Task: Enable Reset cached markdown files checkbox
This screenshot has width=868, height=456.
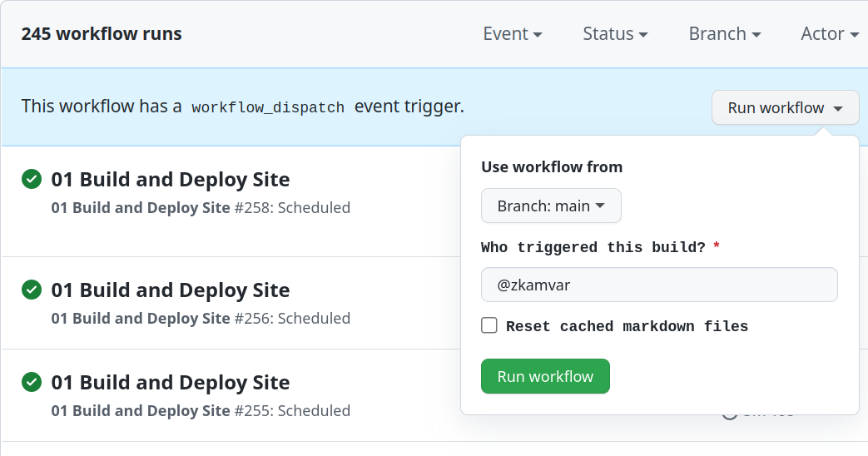Action: tap(489, 325)
